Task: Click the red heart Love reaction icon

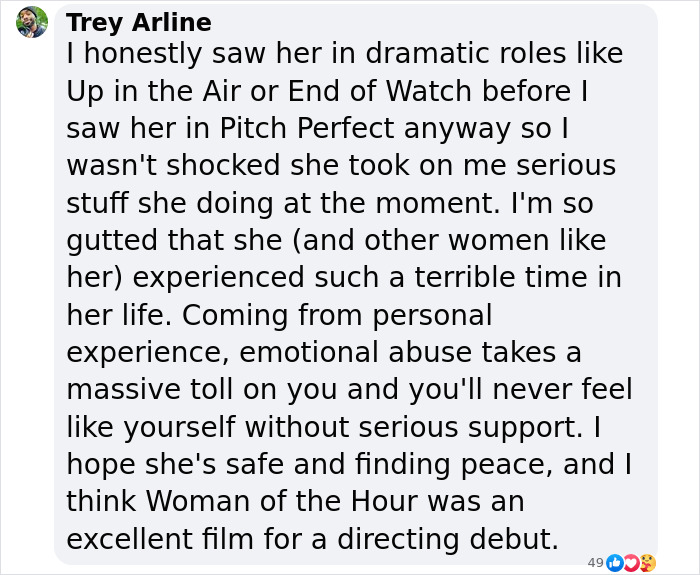Action: pyautogui.click(x=630, y=562)
